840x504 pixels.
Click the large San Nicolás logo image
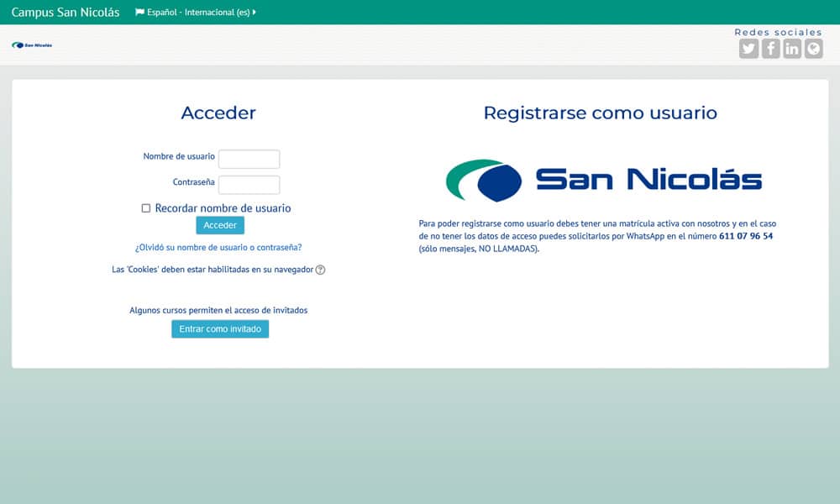tap(603, 180)
